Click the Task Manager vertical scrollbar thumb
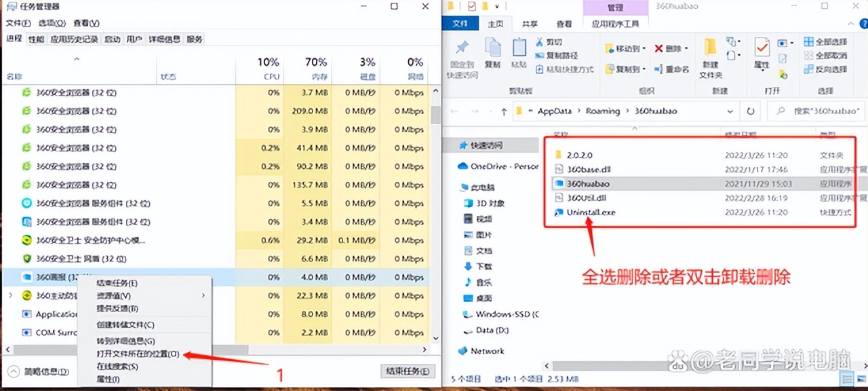Image resolution: width=868 pixels, height=391 pixels. tap(435, 113)
